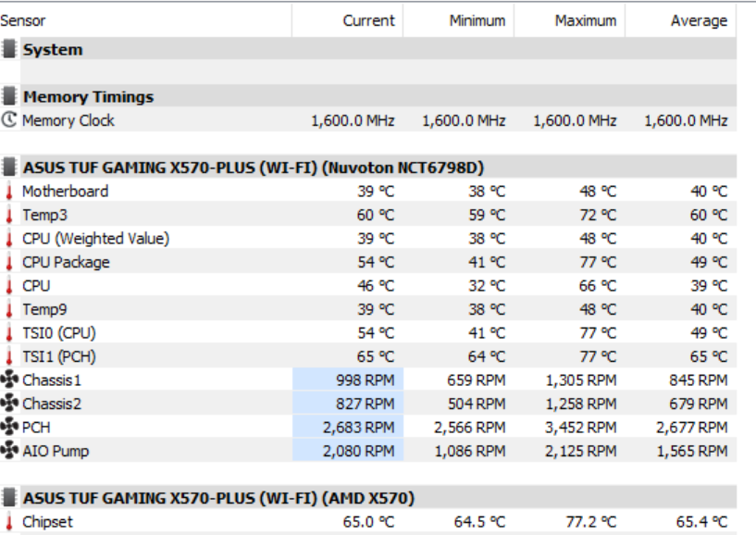Viewport: 756px width, 535px height.
Task: Select the Chipset sensor label
Action: pos(48,522)
